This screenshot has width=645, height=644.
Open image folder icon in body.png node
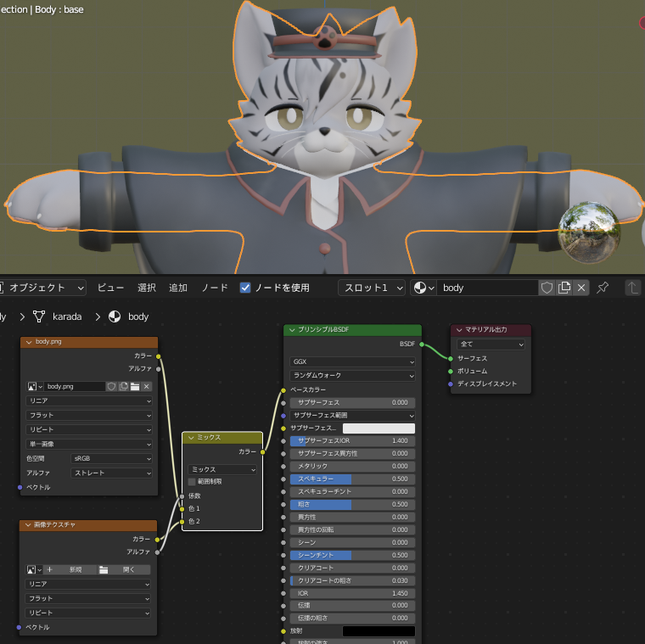[x=134, y=387]
